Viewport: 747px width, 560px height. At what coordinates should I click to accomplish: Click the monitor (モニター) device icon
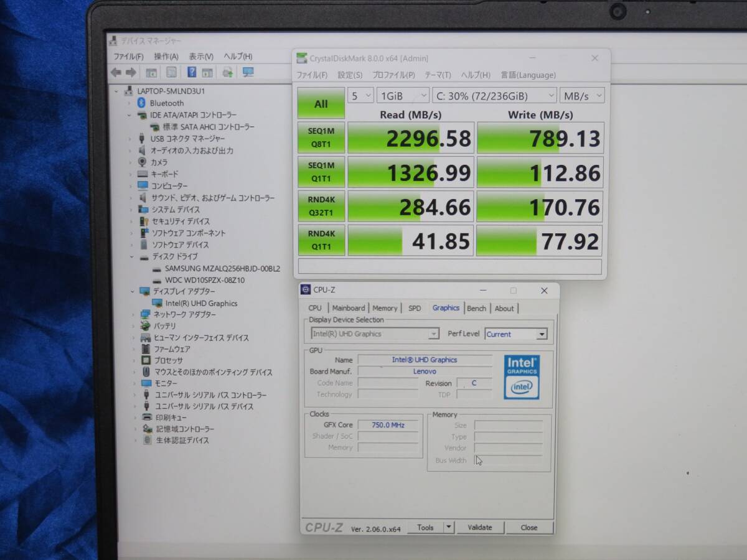146,383
